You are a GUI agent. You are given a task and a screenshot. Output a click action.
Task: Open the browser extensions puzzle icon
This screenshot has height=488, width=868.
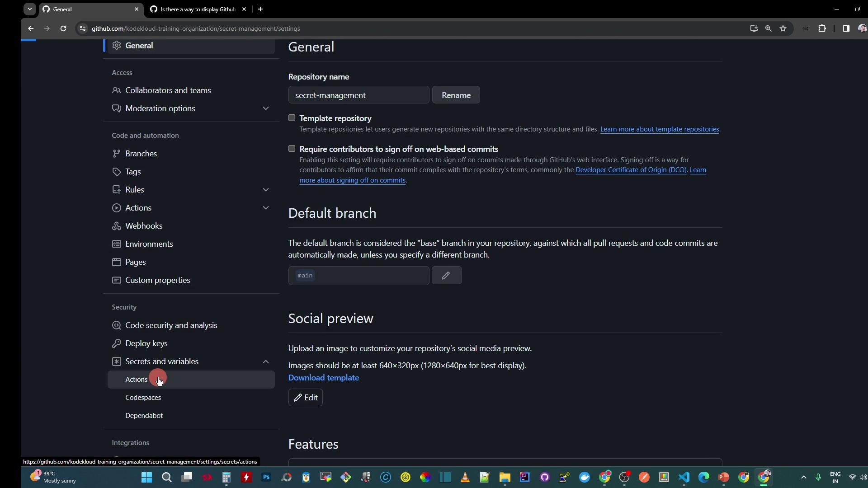click(x=822, y=28)
